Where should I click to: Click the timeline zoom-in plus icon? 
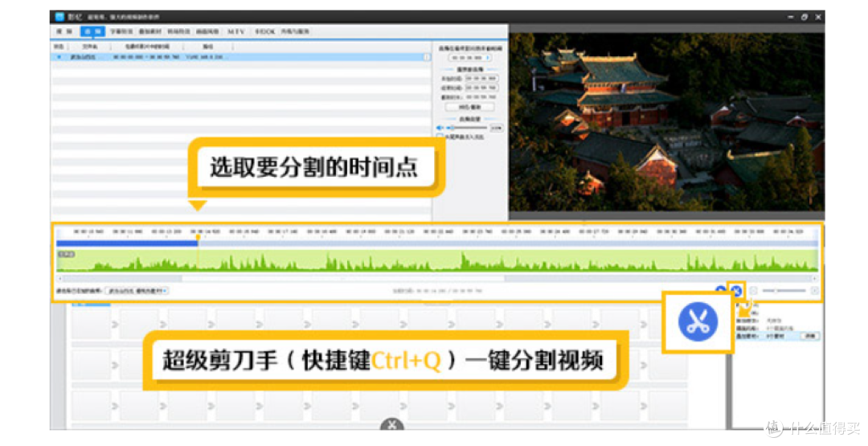point(814,291)
